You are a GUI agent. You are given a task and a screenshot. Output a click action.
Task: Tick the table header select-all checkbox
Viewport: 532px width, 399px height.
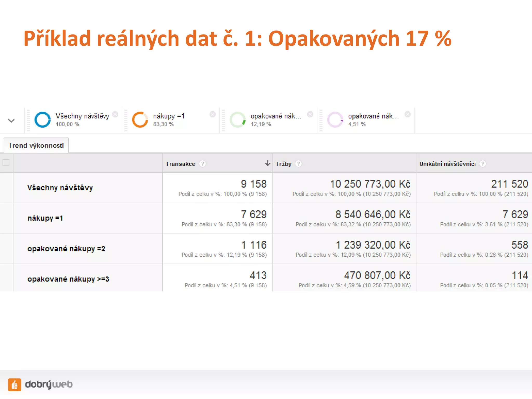[6, 163]
